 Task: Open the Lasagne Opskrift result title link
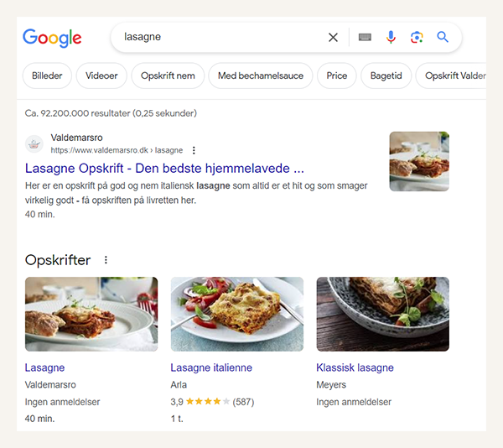[164, 168]
